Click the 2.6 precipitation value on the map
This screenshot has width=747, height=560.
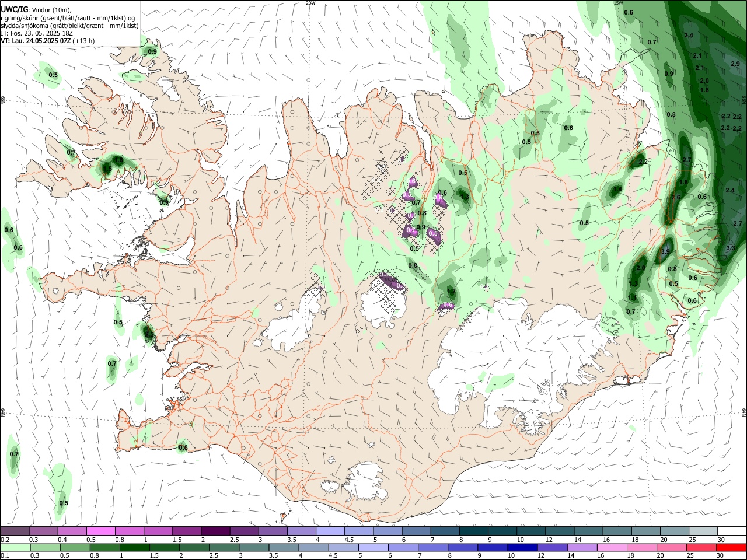coord(676,197)
